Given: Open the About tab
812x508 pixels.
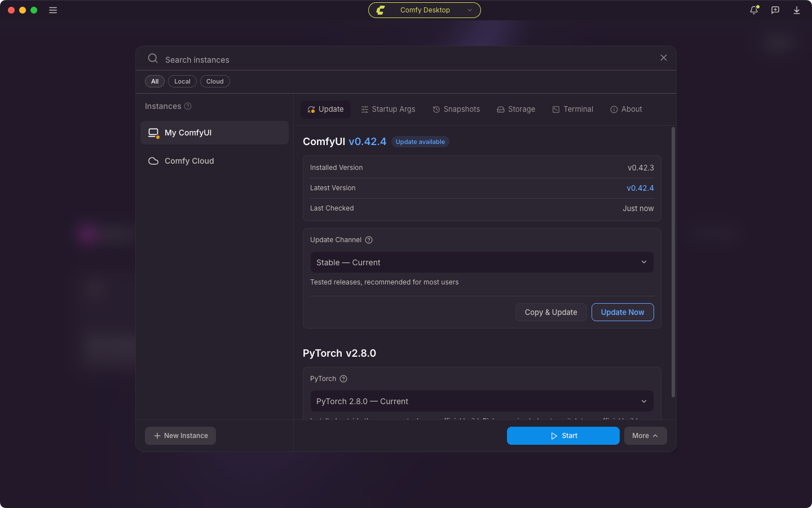Looking at the screenshot, I should click(626, 110).
